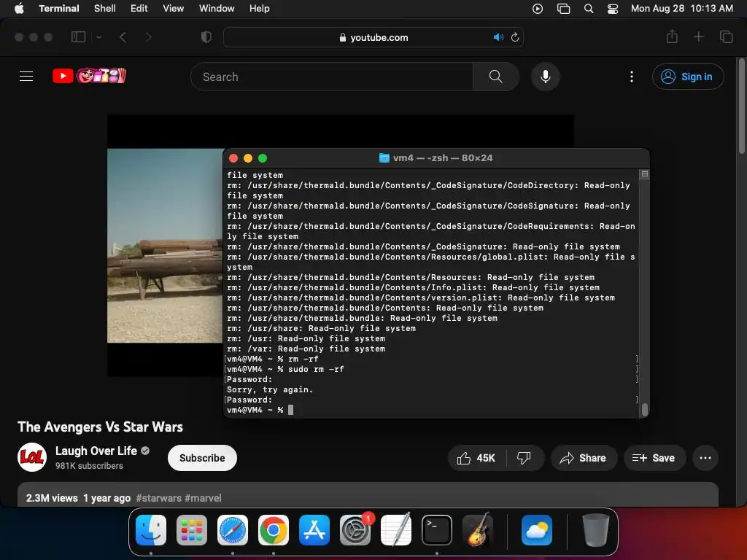Screen dimensions: 747x560
Task: Open GarageBand from the Dock
Action: tap(478, 530)
